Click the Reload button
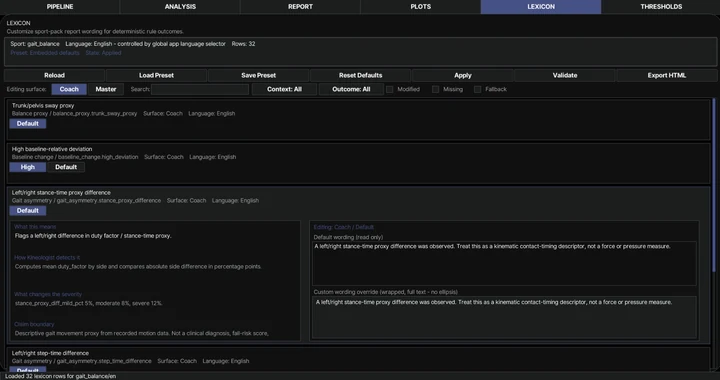Viewport: 720px width, 380px height. (x=54, y=75)
